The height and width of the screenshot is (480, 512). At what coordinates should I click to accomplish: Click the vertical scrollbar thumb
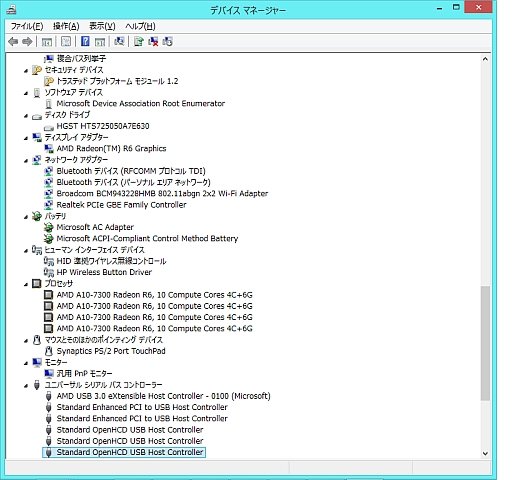tap(485, 343)
